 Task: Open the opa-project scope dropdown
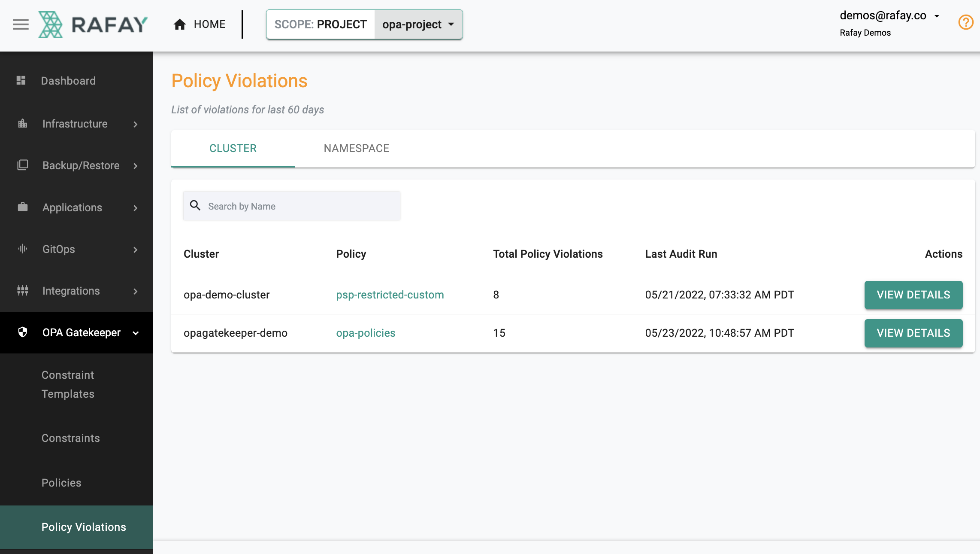[418, 24]
